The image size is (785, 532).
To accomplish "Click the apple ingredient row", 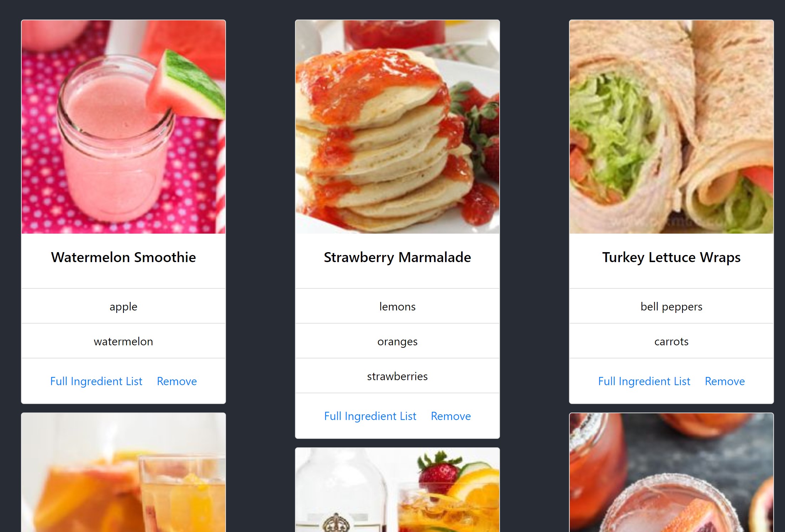I will tap(123, 306).
